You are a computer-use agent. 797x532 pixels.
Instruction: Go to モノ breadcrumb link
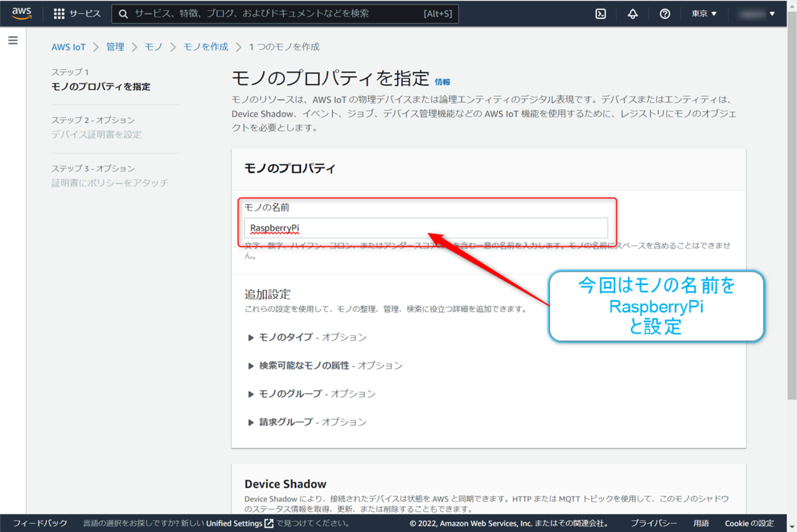point(153,47)
